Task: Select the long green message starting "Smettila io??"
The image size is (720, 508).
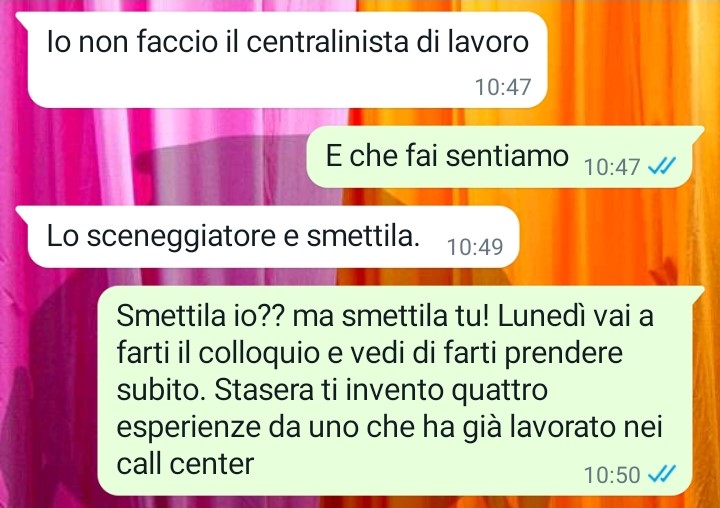Action: [399, 390]
